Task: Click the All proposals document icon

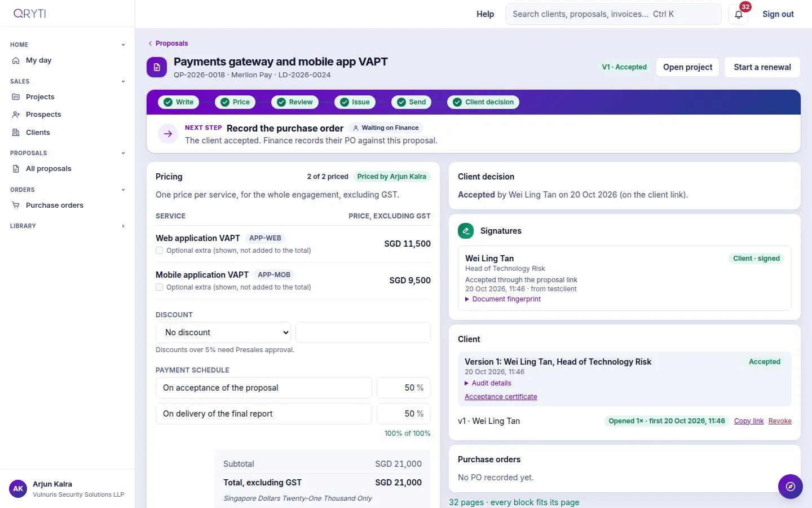Action: 16,169
